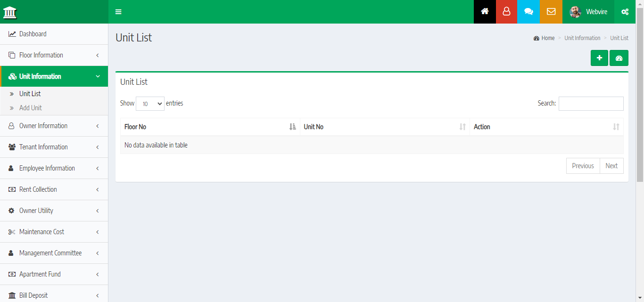
Task: Sort table by Unit No column
Action: [x=384, y=127]
